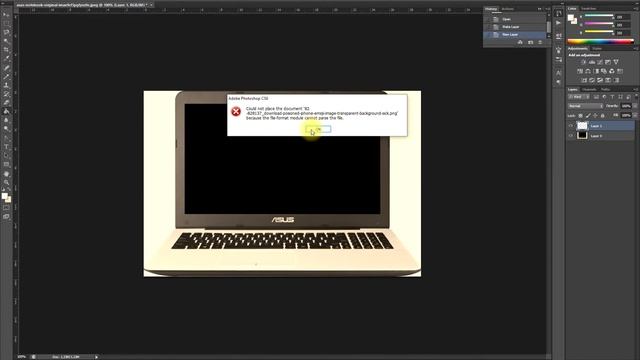640x360 pixels.
Task: Open the layer filter Kind dropdown
Action: point(579,97)
